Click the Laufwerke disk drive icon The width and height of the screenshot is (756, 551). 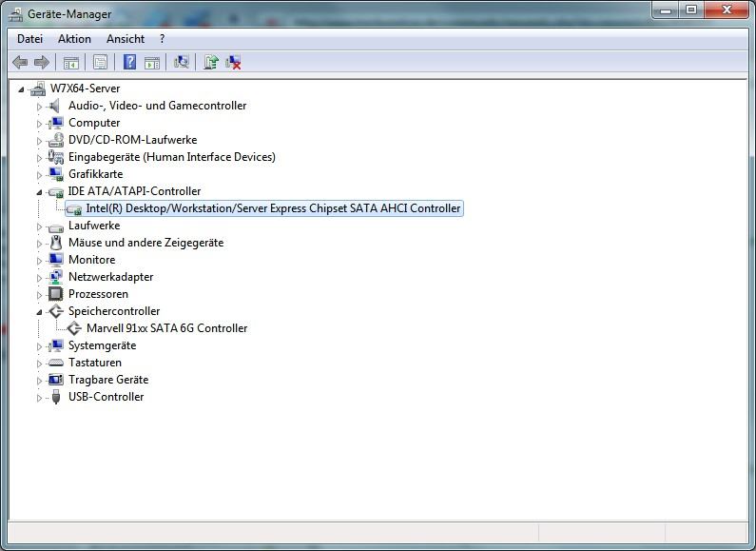coord(56,226)
